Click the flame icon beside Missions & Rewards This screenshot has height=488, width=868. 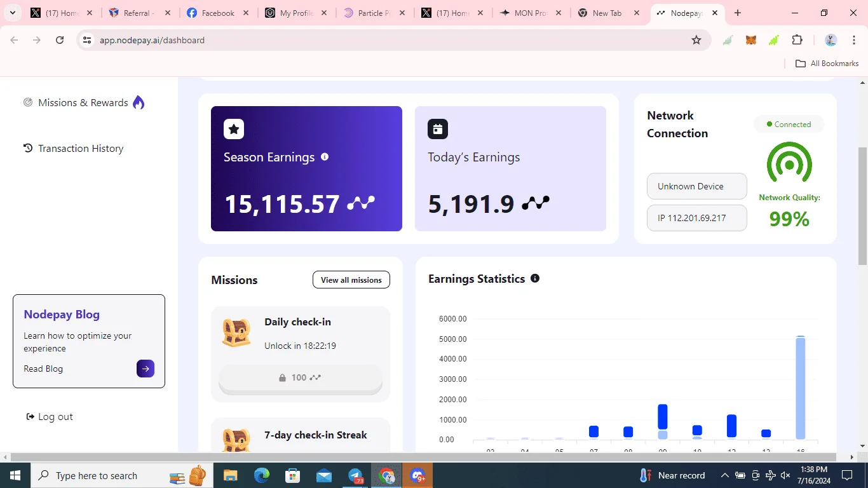[139, 102]
